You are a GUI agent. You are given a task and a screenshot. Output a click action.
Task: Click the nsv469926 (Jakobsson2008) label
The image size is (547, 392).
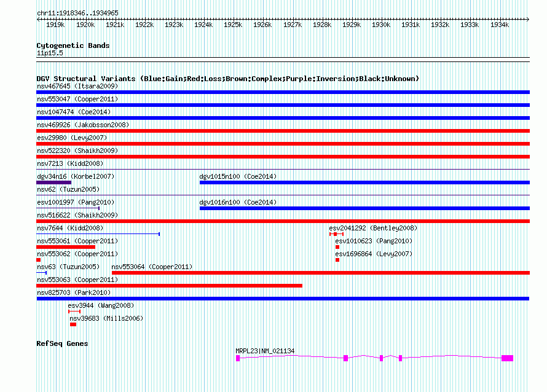83,125
